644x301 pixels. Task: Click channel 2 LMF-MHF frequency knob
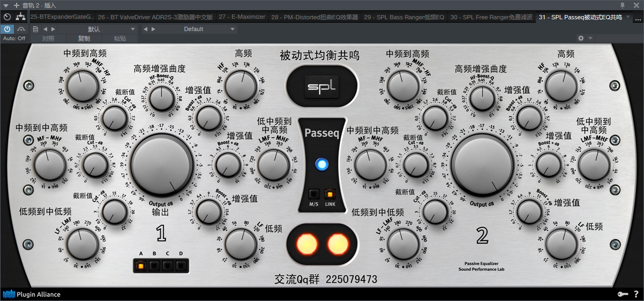click(594, 164)
